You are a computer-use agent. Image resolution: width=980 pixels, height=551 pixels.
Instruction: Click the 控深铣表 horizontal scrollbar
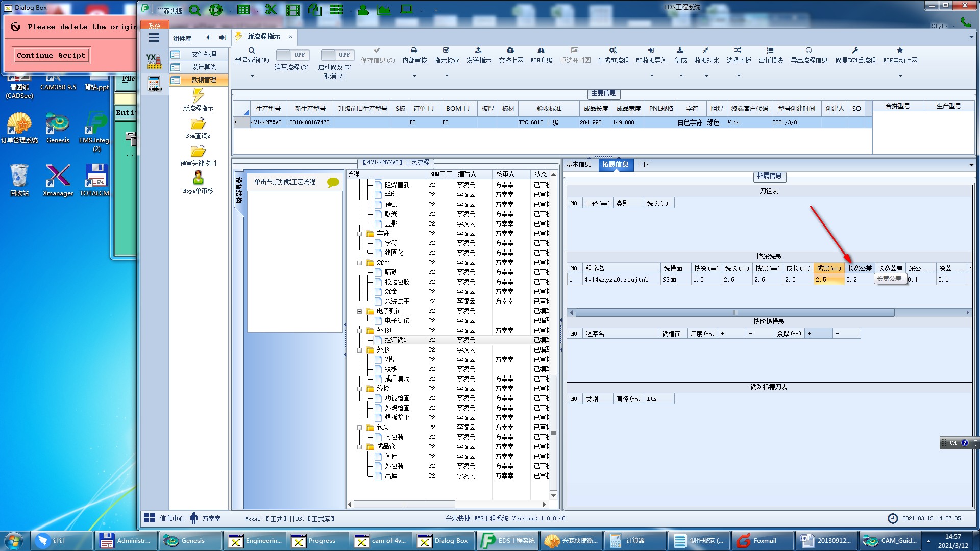(735, 313)
